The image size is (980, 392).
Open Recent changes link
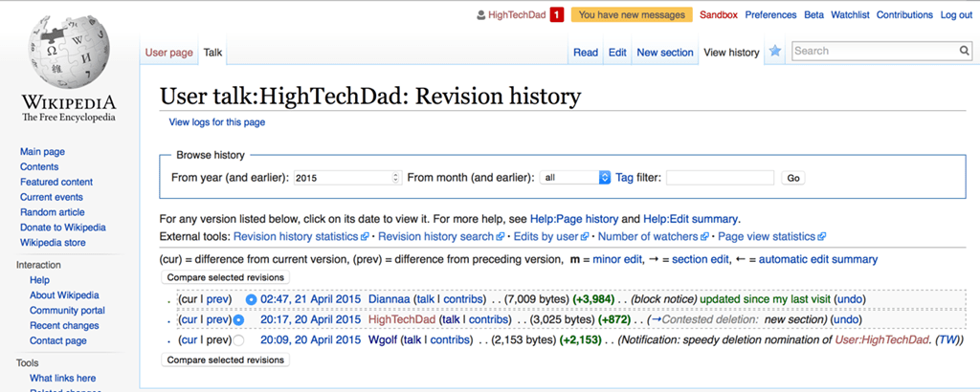pyautogui.click(x=64, y=325)
